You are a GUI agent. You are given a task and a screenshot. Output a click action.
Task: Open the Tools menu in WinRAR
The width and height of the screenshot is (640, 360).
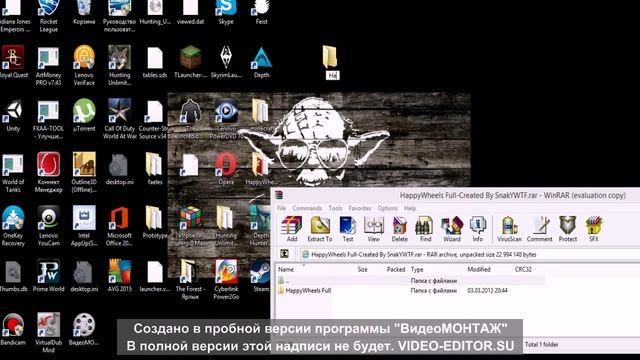[336, 208]
